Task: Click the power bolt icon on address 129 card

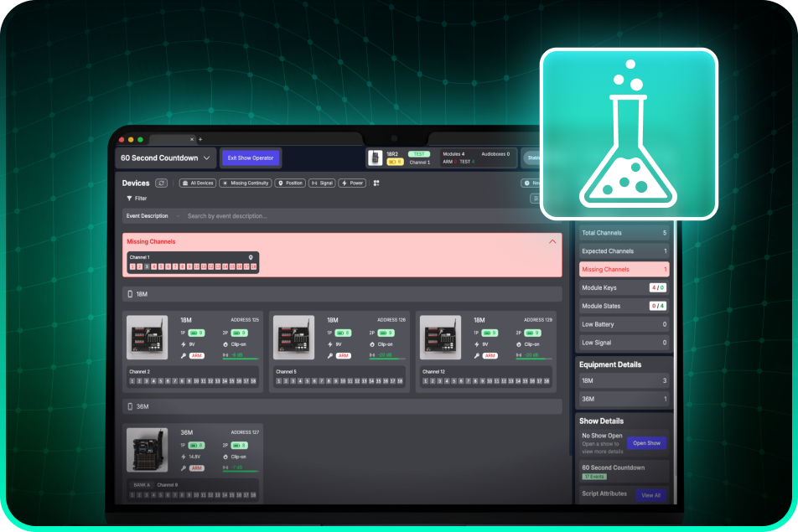Action: [476, 344]
